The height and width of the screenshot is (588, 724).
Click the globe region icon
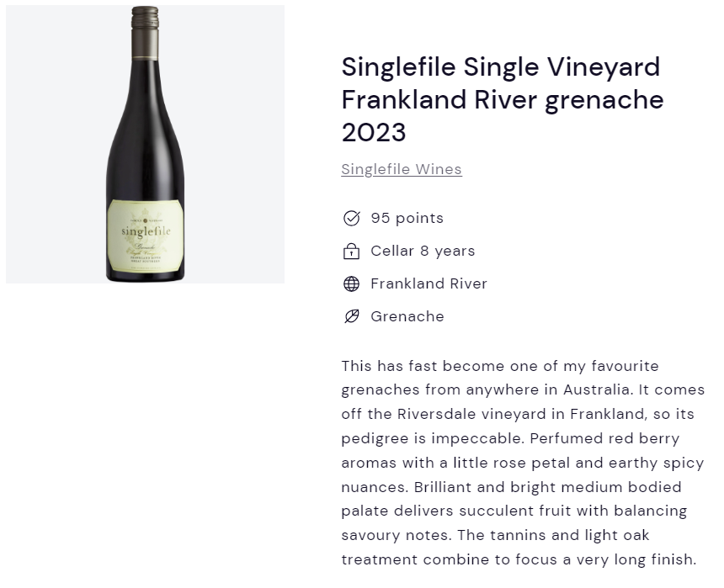click(351, 283)
